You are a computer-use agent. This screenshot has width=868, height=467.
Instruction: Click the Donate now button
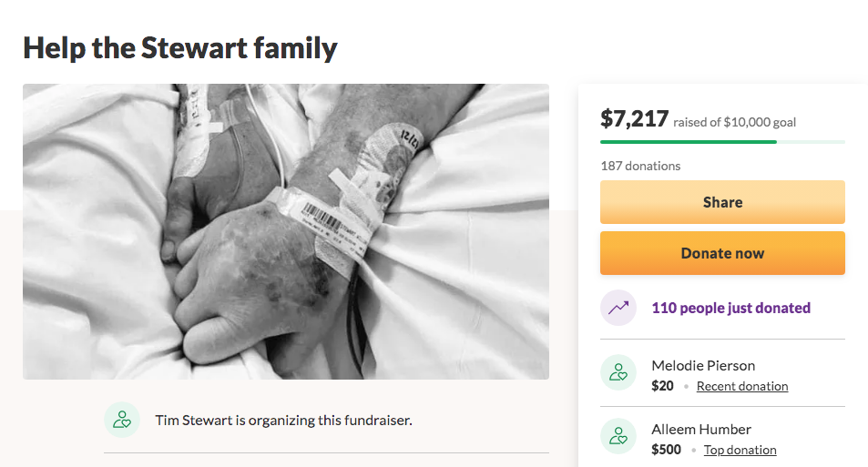[x=722, y=253]
